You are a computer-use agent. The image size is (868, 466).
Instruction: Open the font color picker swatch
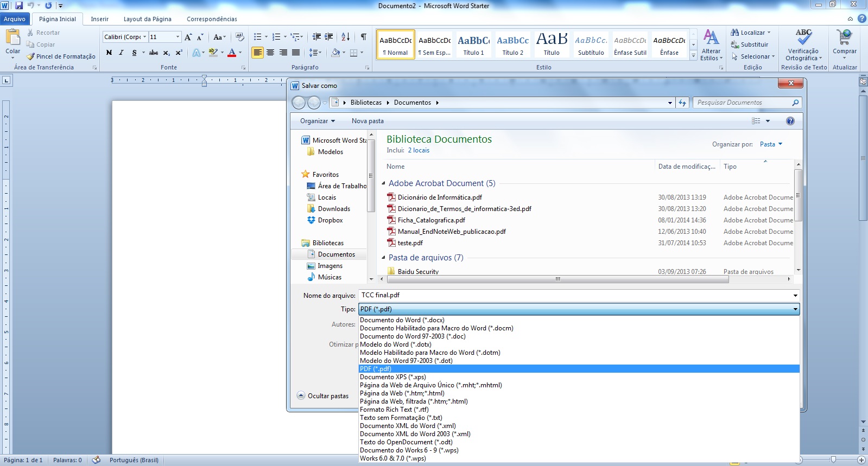(x=232, y=53)
